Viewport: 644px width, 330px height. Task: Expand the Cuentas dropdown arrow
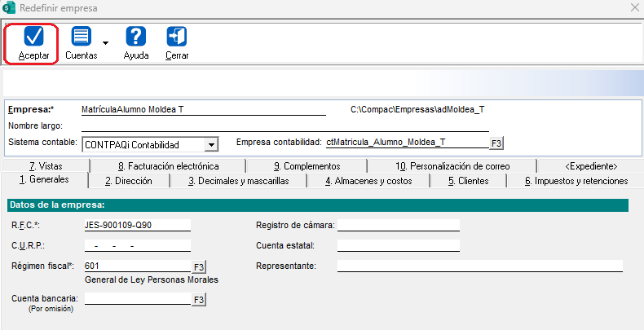[106, 42]
